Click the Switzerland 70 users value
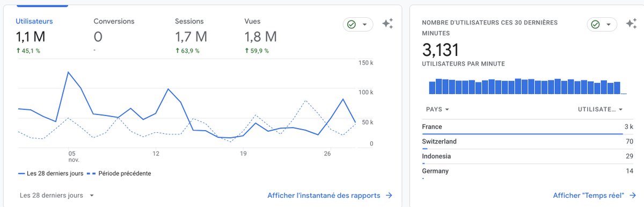Image resolution: width=644 pixels, height=207 pixels. pos(630,141)
